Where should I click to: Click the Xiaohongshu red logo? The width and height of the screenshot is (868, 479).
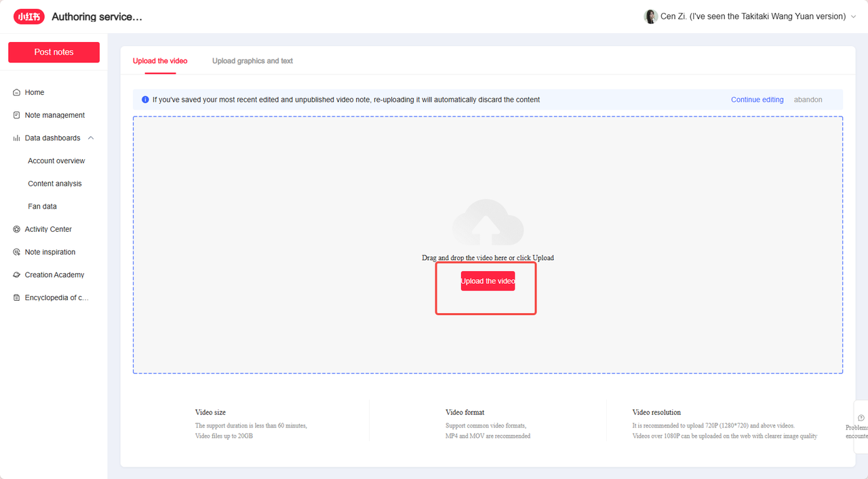[x=29, y=16]
